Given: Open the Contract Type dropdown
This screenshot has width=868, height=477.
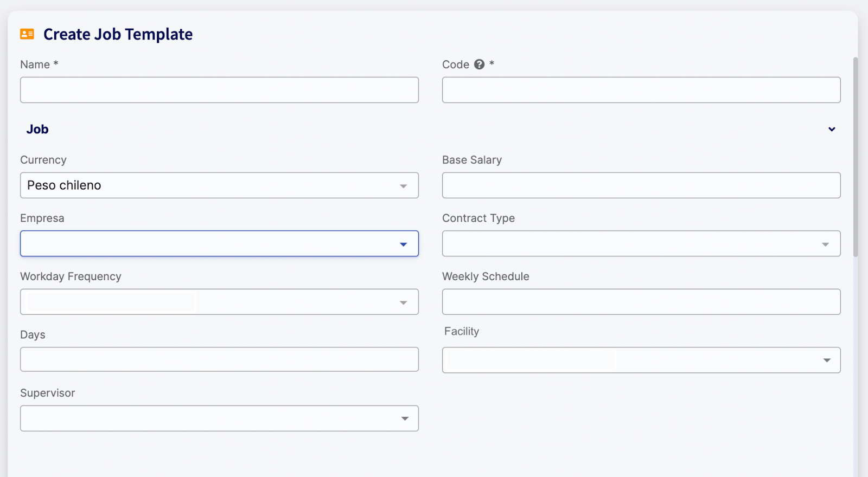Looking at the screenshot, I should tap(641, 244).
